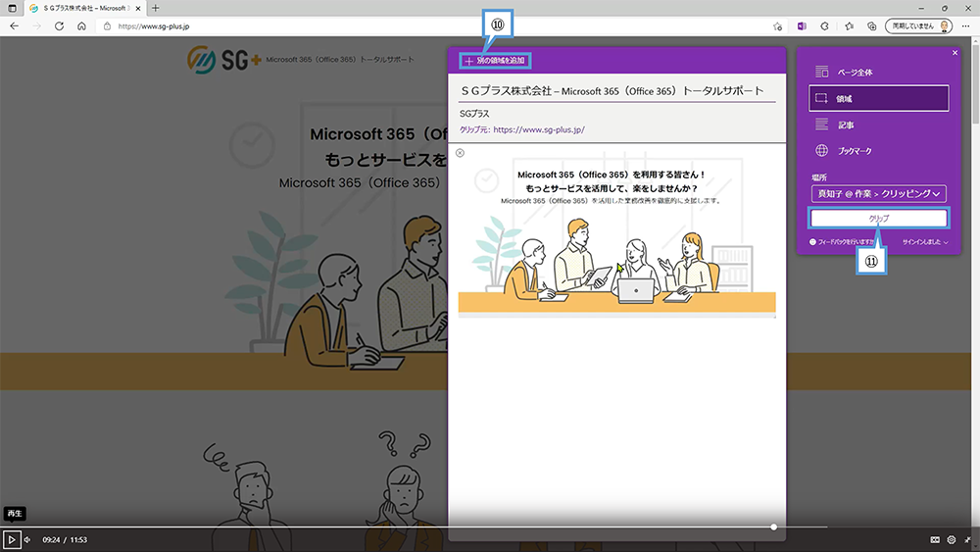Open a new browser tab
The image size is (980, 552).
(x=156, y=8)
